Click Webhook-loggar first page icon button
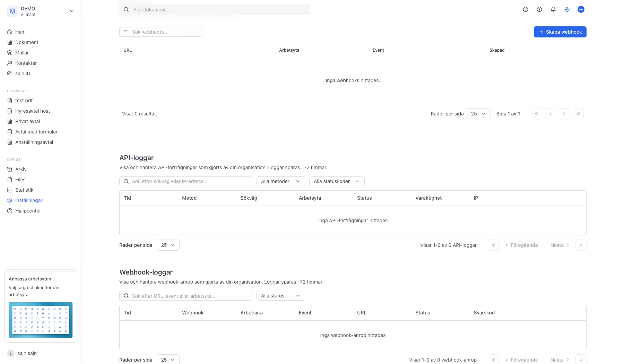This screenshot has height=364, width=624. pyautogui.click(x=493, y=359)
